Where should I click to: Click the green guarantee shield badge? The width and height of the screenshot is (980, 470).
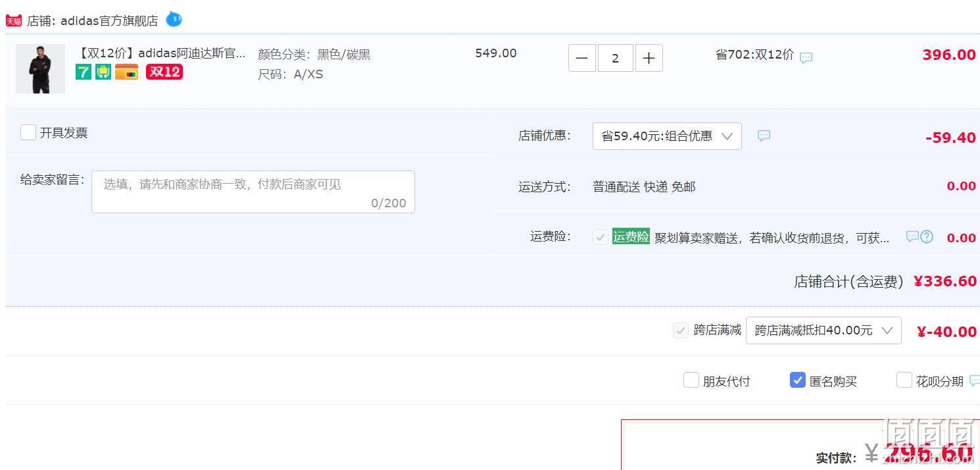pos(103,72)
